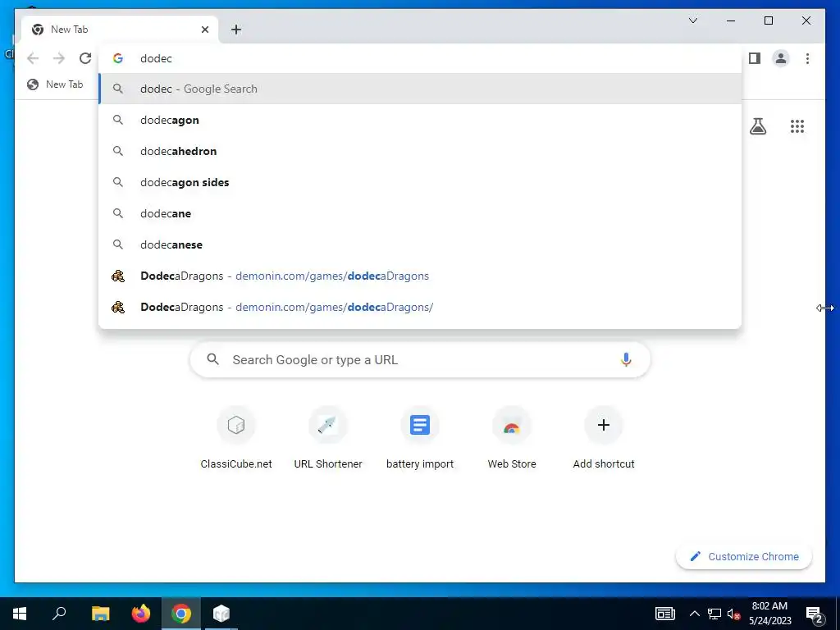Open the ClassiCube.net shortcut
The height and width of the screenshot is (630, 840).
point(235,438)
